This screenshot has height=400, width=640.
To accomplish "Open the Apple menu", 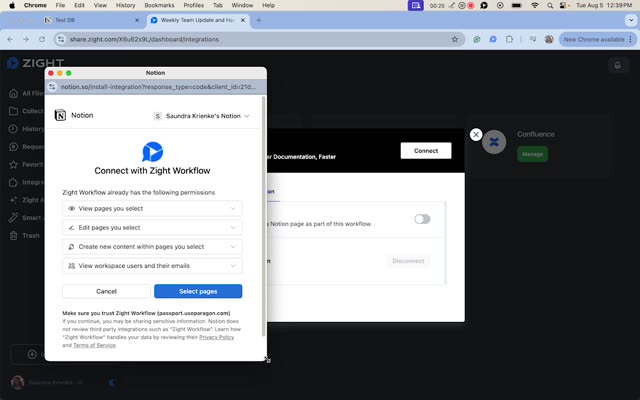I will [12, 5].
